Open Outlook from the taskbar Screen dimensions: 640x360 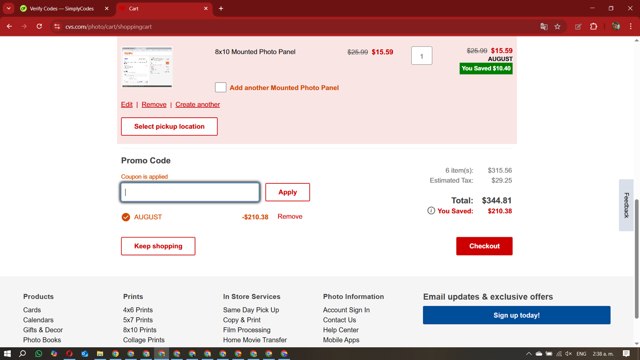point(84,353)
